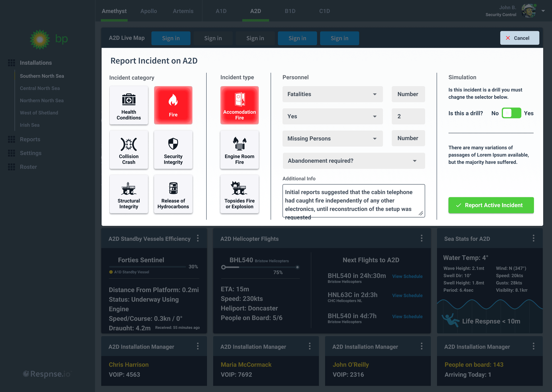This screenshot has height=392, width=552.
Task: Cancel the incident report
Action: pyautogui.click(x=519, y=38)
